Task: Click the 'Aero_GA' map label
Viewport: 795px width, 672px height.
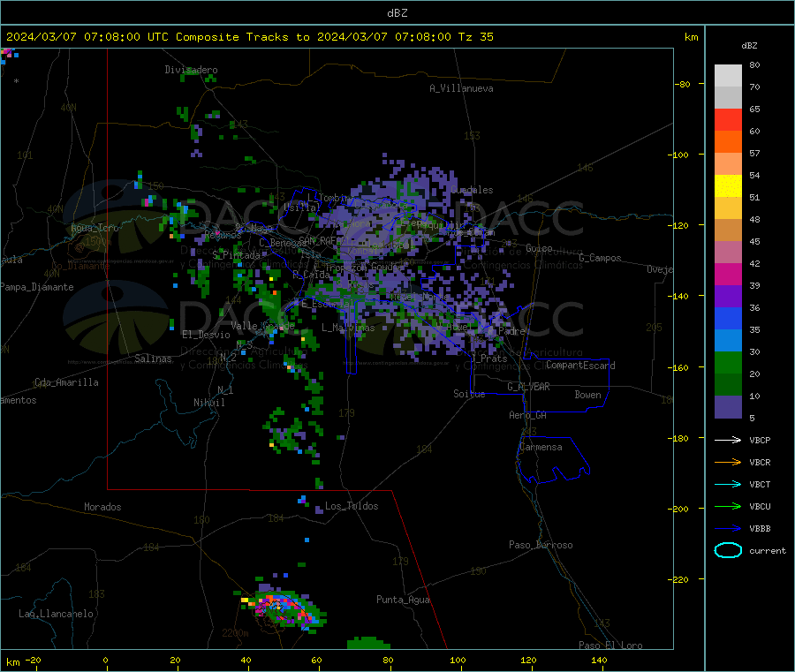Action: click(x=527, y=415)
